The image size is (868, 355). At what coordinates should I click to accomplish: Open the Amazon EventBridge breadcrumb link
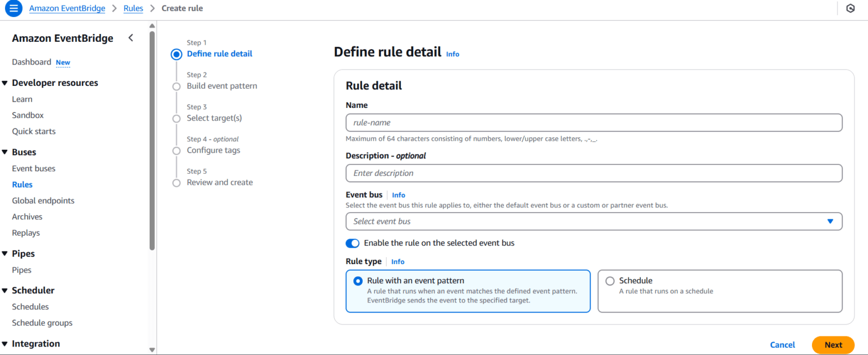click(x=67, y=8)
